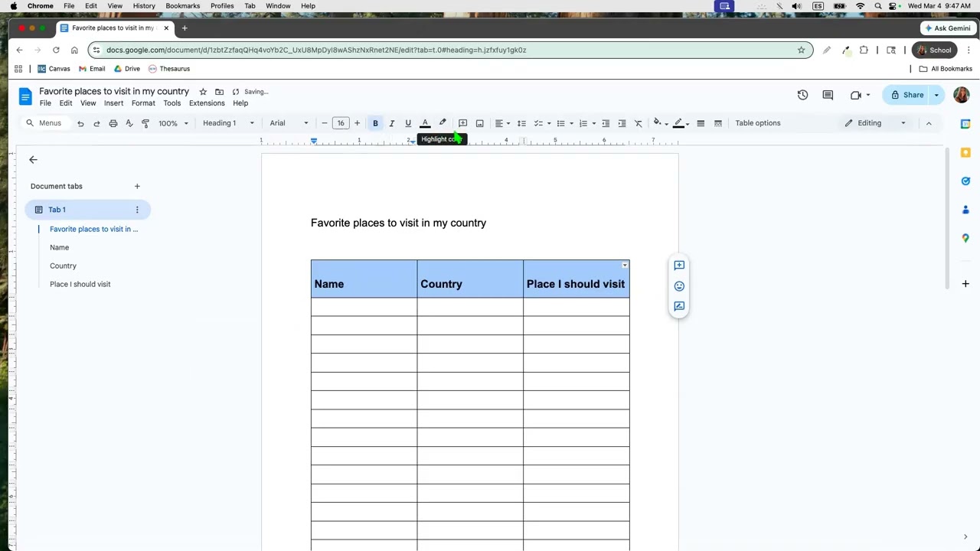This screenshot has width=980, height=551.
Task: Pick a text color with the underlined A
Action: [x=425, y=123]
